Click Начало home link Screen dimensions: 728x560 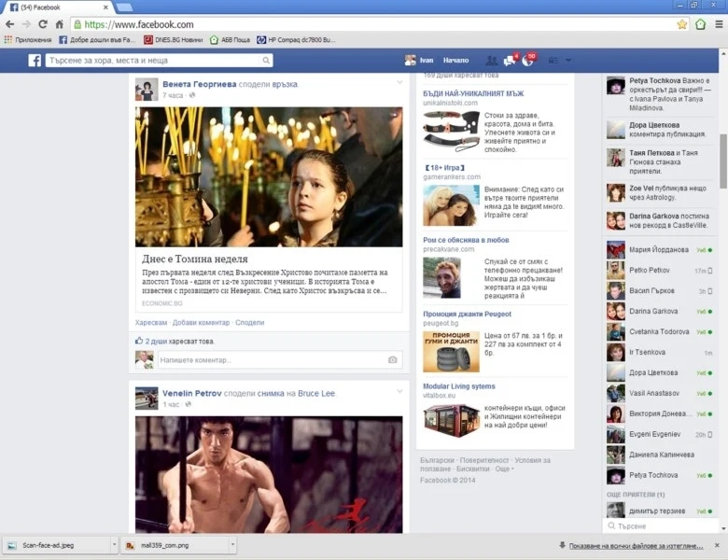455,61
